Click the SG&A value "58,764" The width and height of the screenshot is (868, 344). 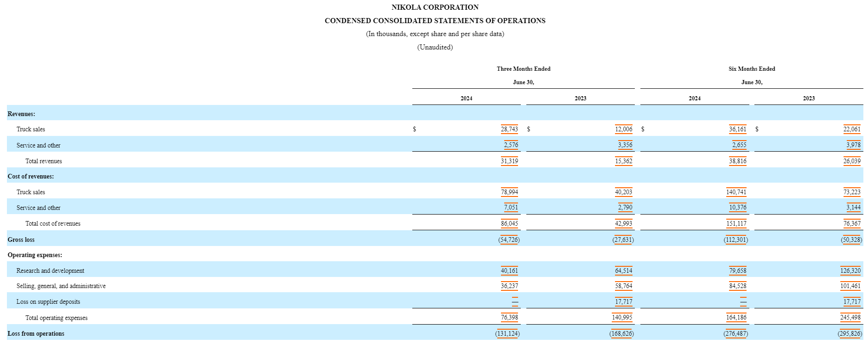pyautogui.click(x=624, y=286)
